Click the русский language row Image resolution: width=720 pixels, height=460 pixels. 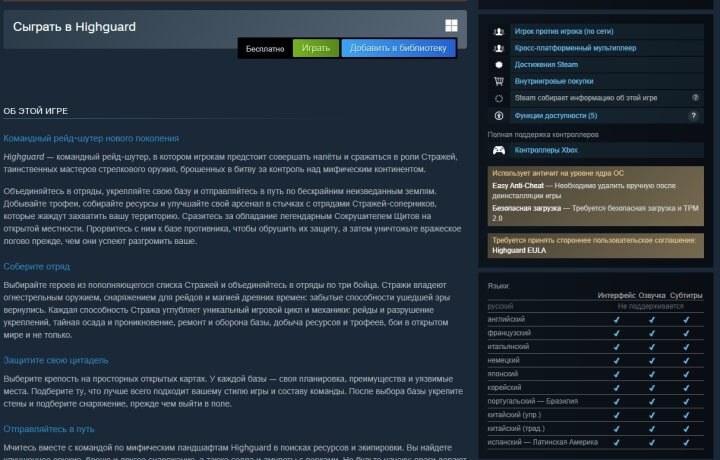(x=596, y=306)
